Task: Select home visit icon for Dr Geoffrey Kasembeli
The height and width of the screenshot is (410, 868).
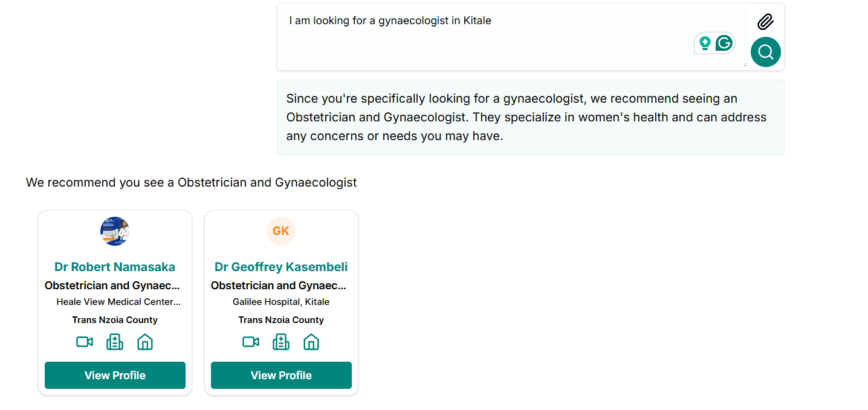Action: pyautogui.click(x=311, y=342)
